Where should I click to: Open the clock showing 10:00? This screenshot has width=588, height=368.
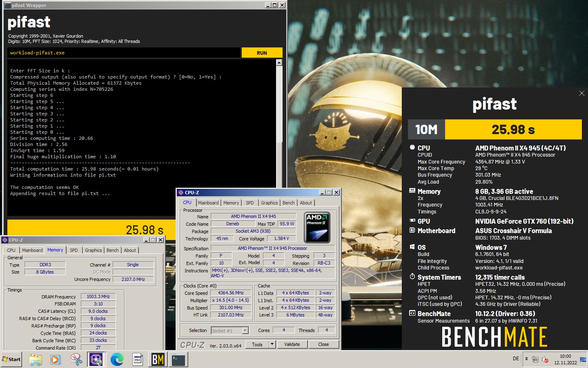pos(565,359)
